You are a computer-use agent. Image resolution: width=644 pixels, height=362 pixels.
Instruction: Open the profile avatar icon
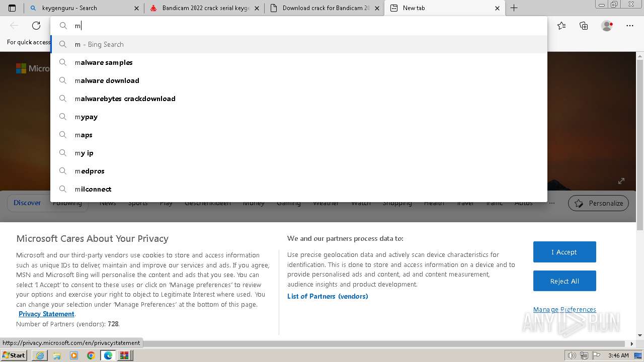[x=607, y=26]
